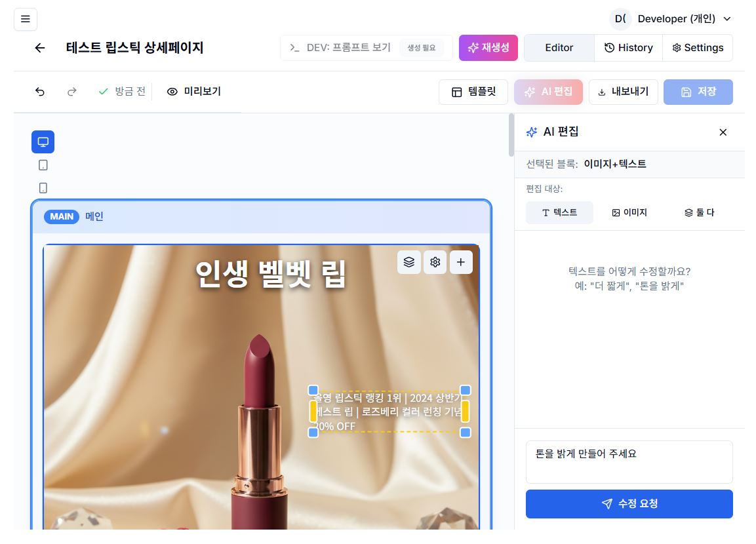
Task: Click the AI instruction input field
Action: point(629,461)
